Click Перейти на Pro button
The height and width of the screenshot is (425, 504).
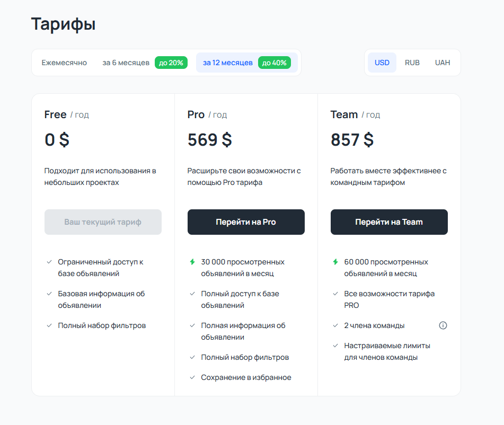click(246, 222)
